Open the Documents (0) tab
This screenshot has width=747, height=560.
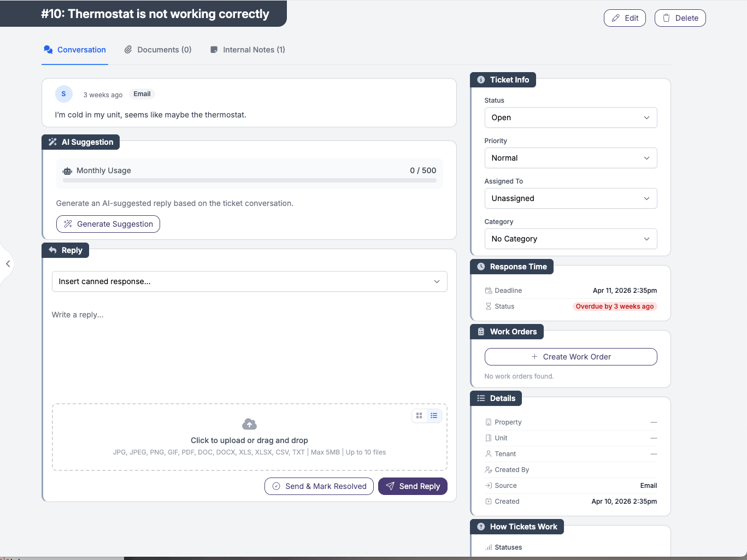pyautogui.click(x=158, y=50)
